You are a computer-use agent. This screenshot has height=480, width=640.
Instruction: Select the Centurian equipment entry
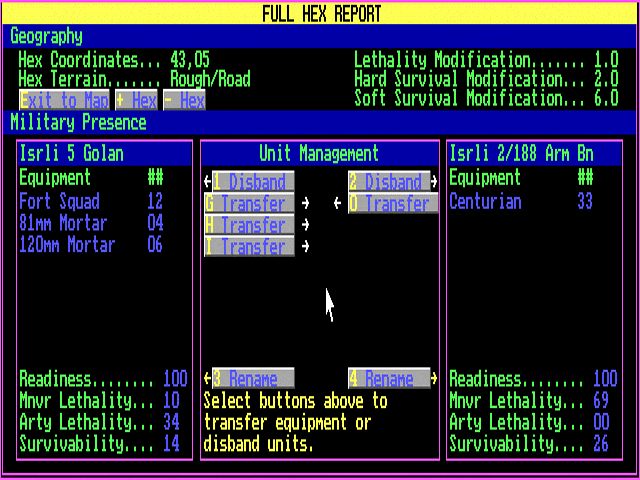point(520,201)
